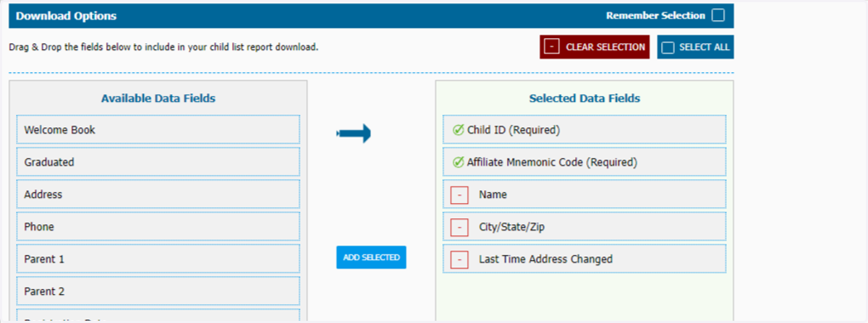Click the Clear Selection button

595,47
